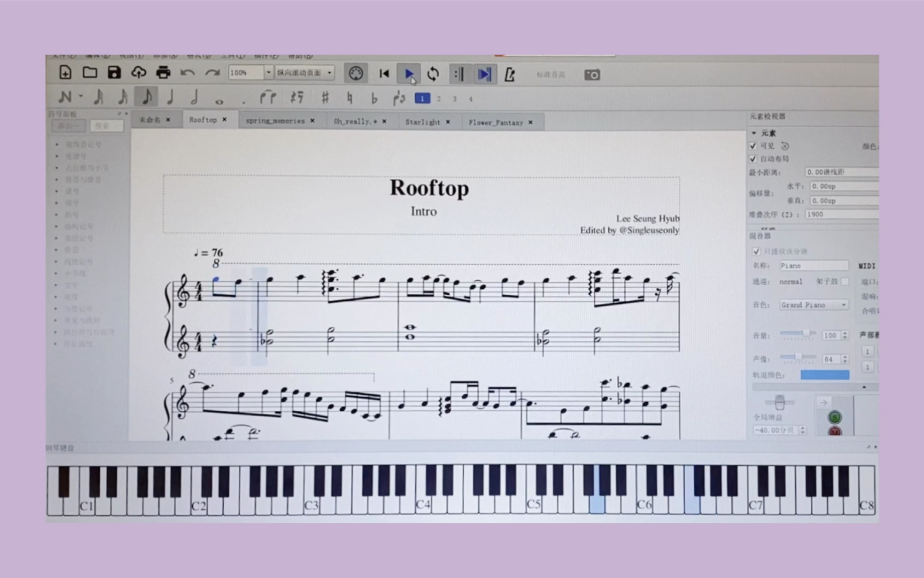Open the Grand Piano sound dropdown
The height and width of the screenshot is (578, 924).
click(814, 305)
